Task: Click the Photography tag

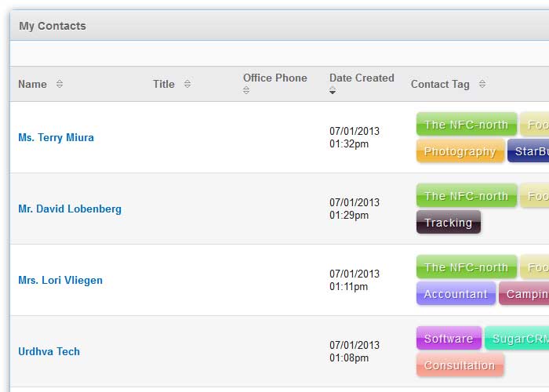Action: 460,151
